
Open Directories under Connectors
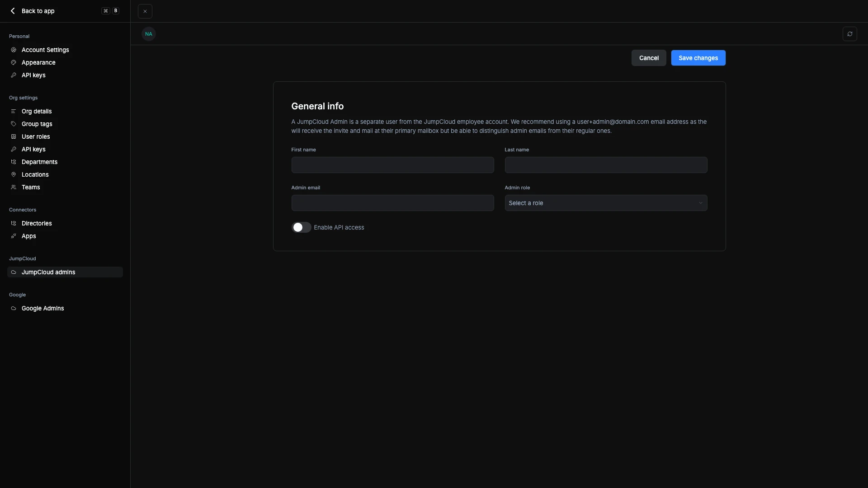(x=37, y=223)
